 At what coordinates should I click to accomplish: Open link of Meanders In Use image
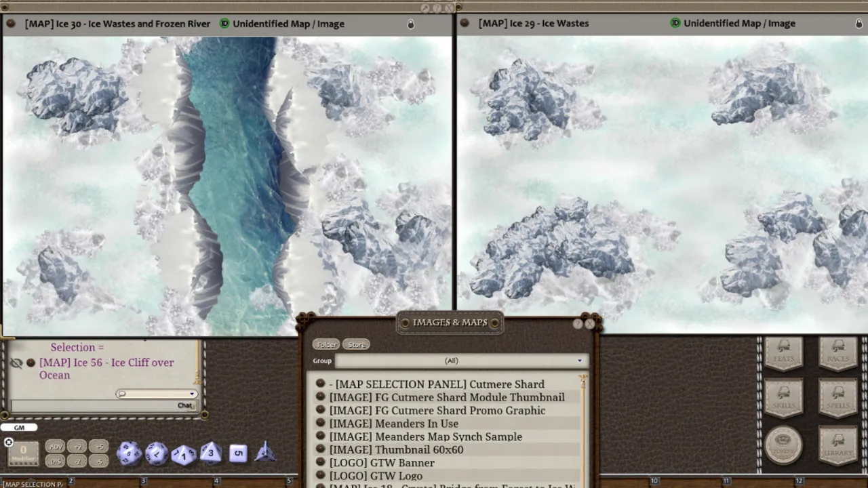[320, 424]
